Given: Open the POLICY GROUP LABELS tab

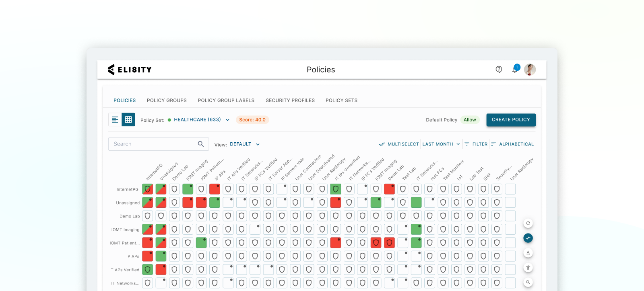Looking at the screenshot, I should (x=226, y=100).
